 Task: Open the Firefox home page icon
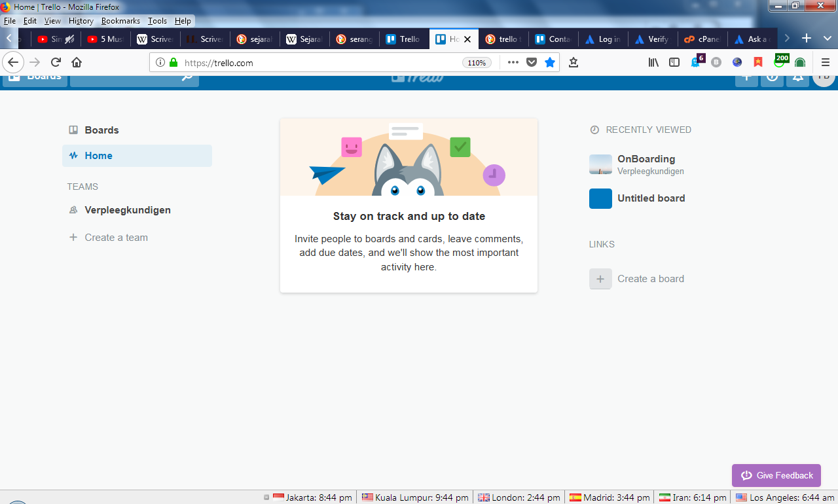[x=77, y=62]
